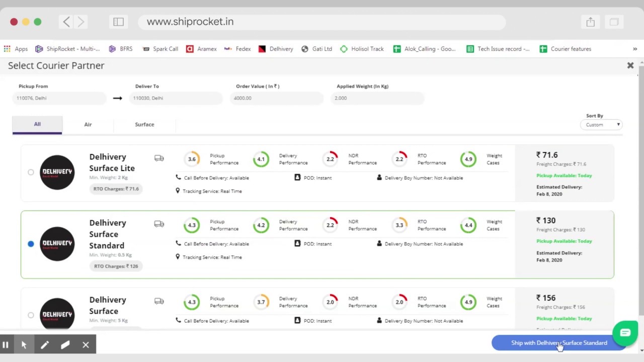This screenshot has height=362, width=644.
Task: Click POD Instant icon in Surface Standard row
Action: [297, 243]
